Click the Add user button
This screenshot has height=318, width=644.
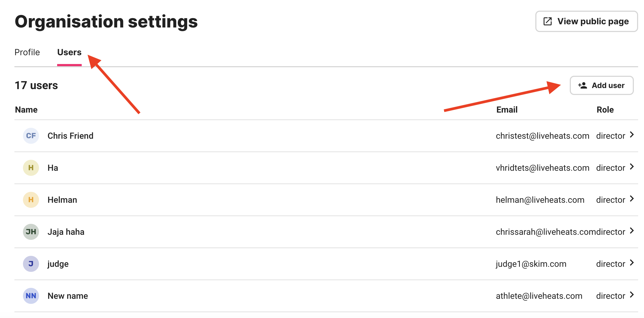coord(602,85)
